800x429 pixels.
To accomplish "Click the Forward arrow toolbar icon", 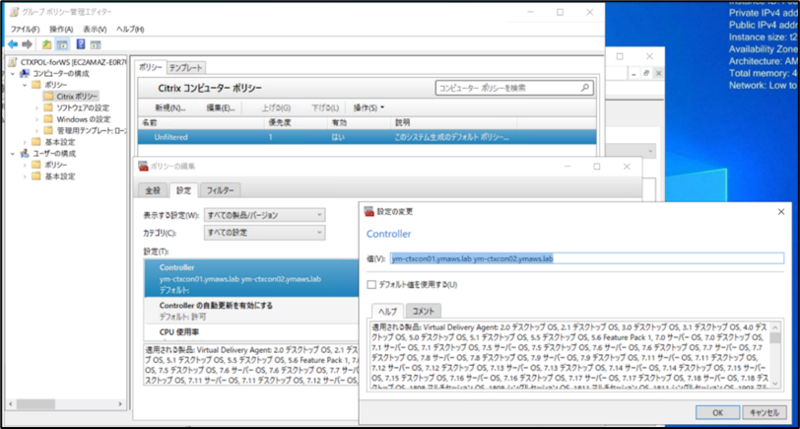I will pos(28,44).
